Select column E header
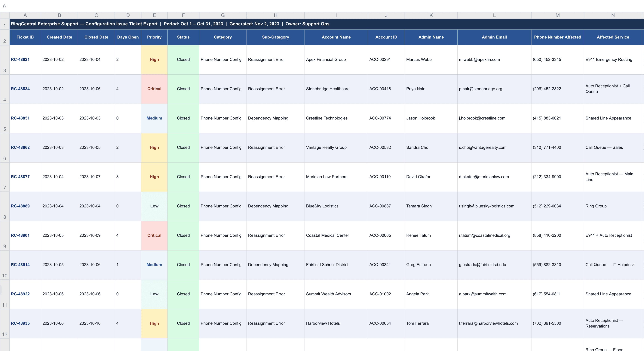The image size is (644, 351). coord(154,15)
